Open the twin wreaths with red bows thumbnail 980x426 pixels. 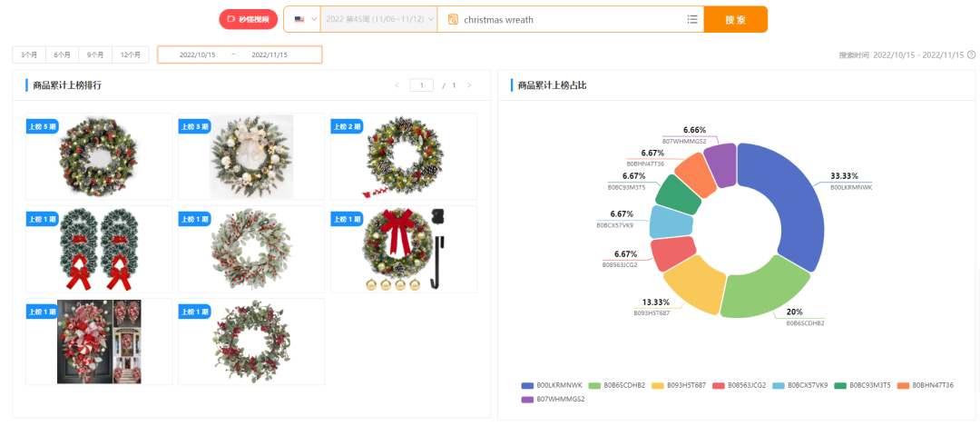point(99,249)
